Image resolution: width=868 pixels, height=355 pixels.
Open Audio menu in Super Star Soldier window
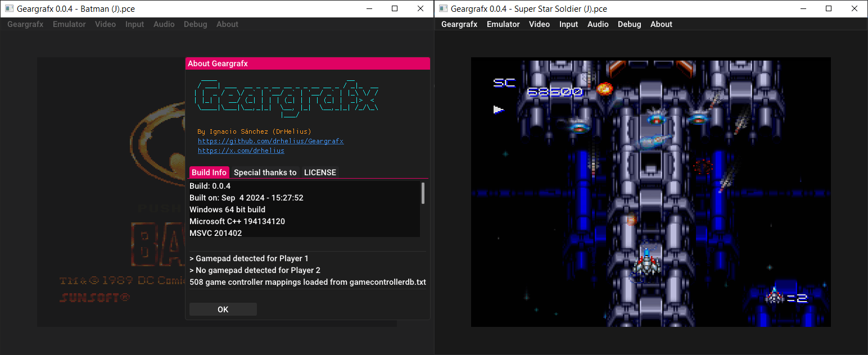(598, 24)
